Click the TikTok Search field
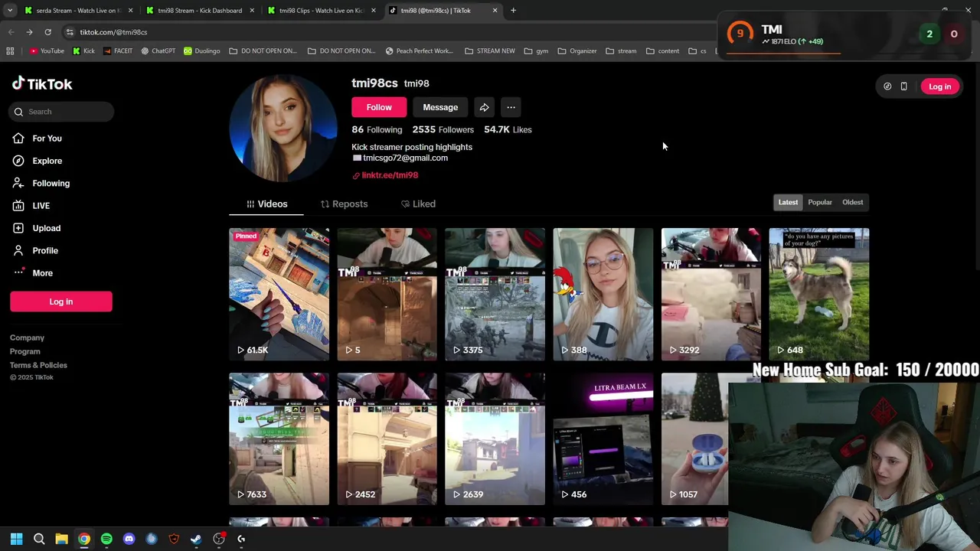The image size is (980, 551). [x=62, y=112]
